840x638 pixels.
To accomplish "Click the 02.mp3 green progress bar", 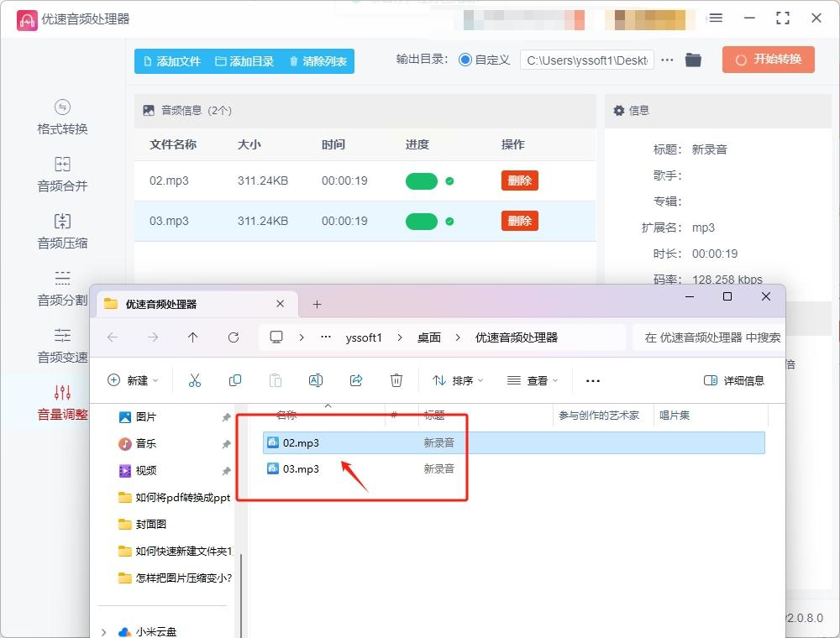I will point(422,181).
